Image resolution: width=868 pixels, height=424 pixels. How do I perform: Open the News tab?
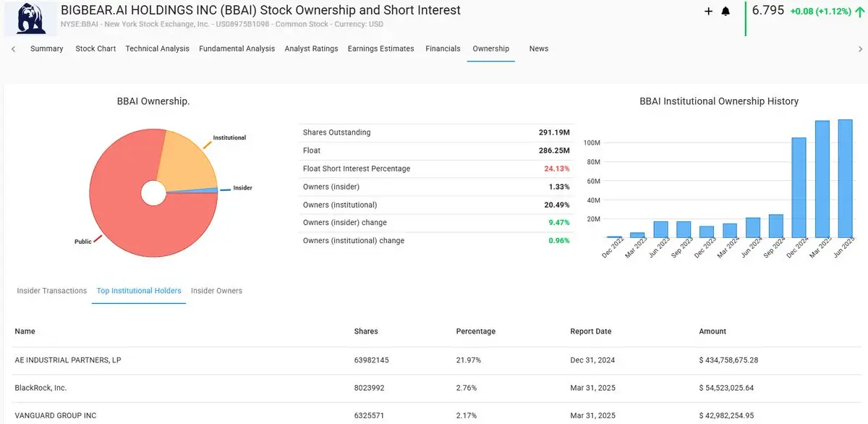tap(538, 48)
